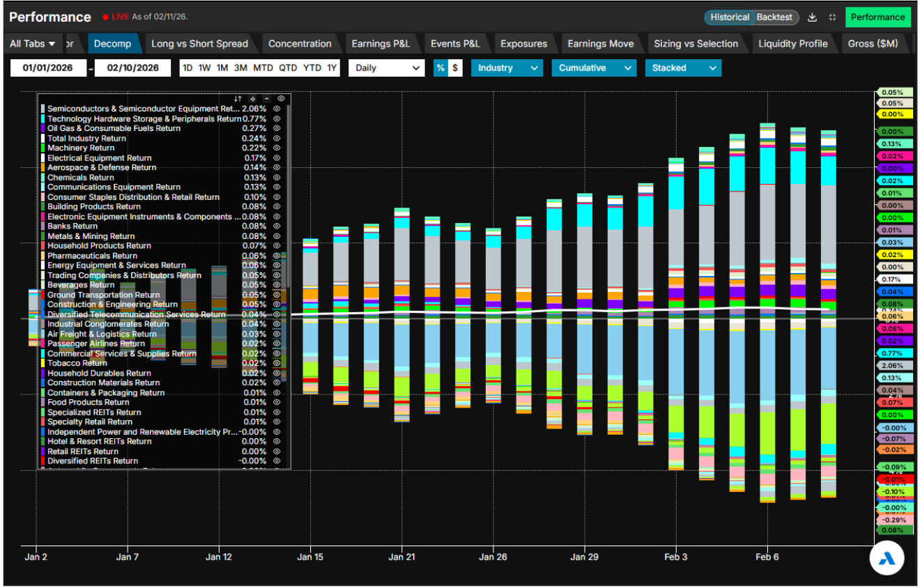Click the round blue logo button at the bottom right
Screen dimensions: 920x588
pyautogui.click(x=887, y=557)
